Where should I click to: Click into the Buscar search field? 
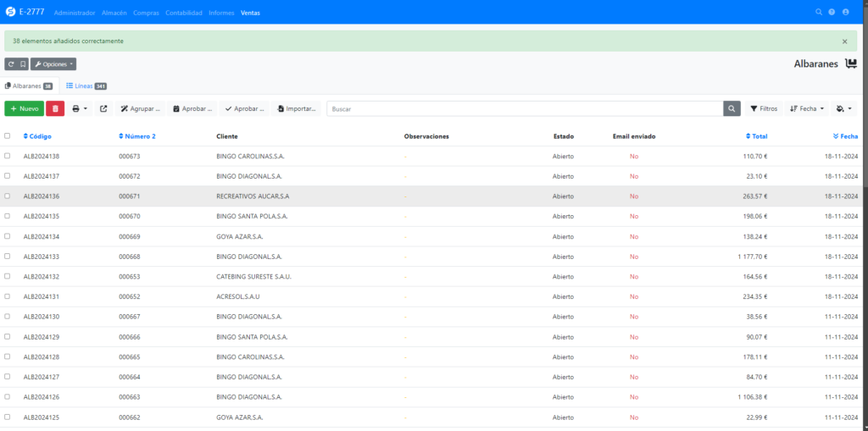524,108
